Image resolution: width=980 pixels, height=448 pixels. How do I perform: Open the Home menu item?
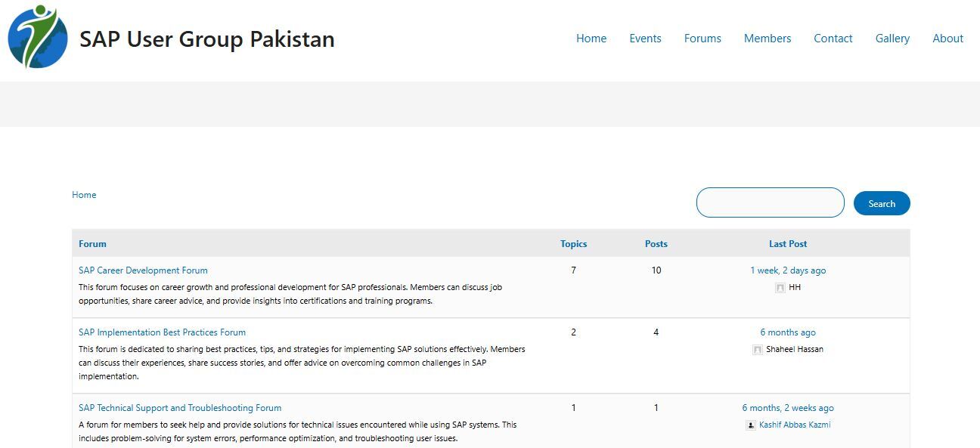pos(591,39)
